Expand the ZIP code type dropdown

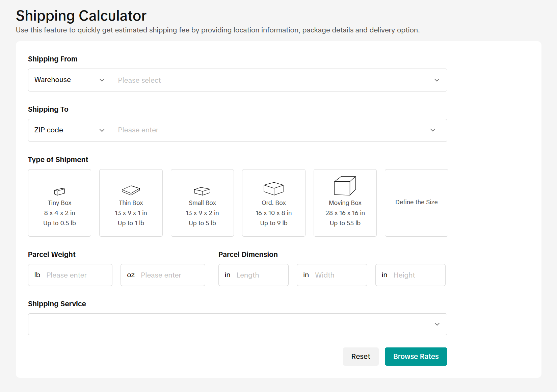[x=69, y=130]
